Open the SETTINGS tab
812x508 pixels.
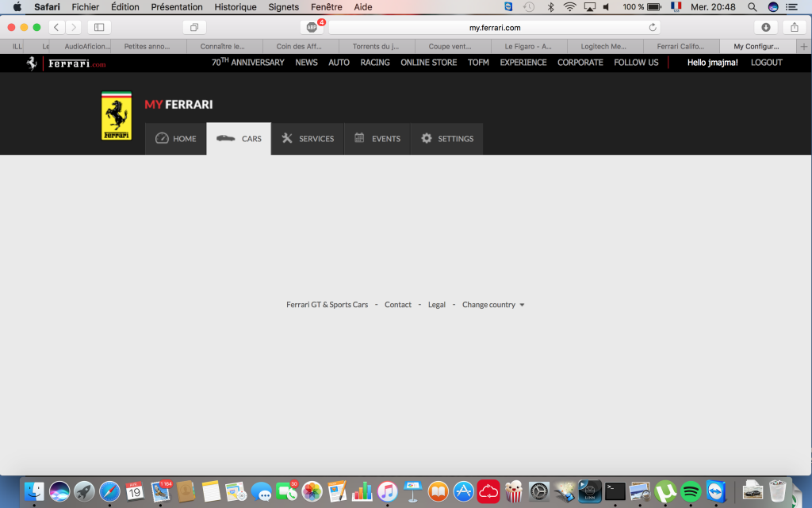(x=447, y=139)
